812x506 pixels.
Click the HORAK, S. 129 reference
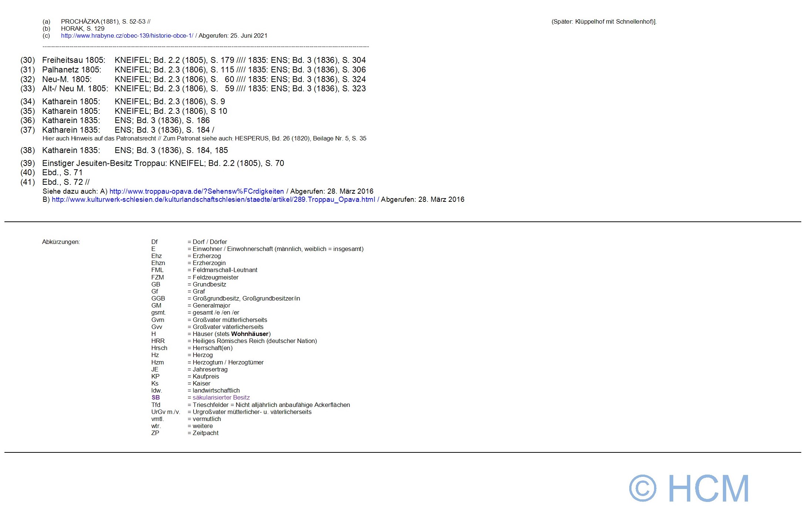point(82,29)
